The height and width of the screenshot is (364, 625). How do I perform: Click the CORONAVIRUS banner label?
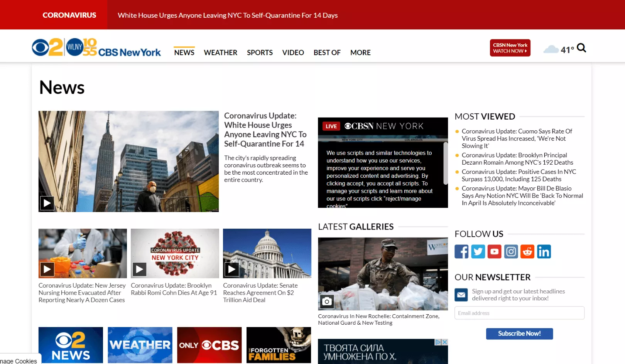pyautogui.click(x=69, y=15)
